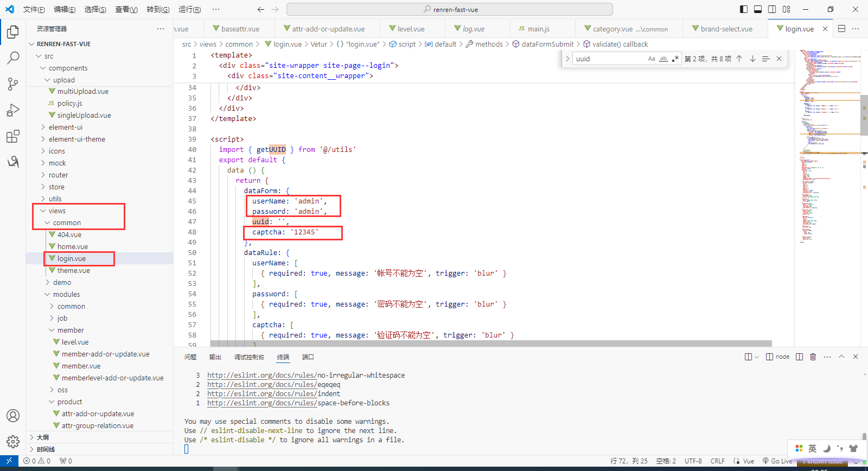The image size is (868, 471).
Task: Open the customize layout icon
Action: pyautogui.click(x=787, y=9)
